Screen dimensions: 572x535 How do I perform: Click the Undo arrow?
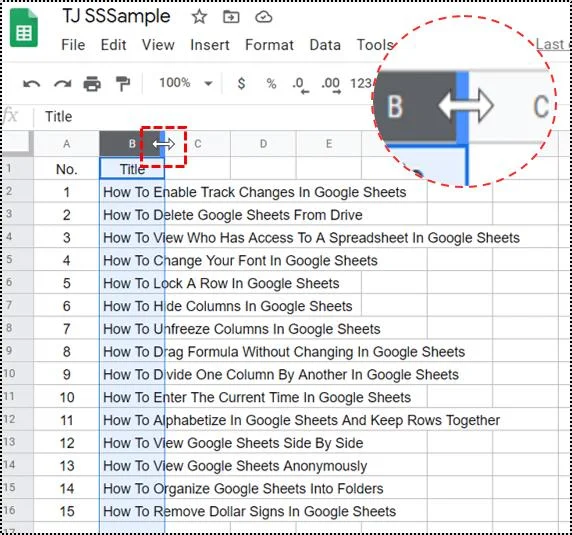31,84
